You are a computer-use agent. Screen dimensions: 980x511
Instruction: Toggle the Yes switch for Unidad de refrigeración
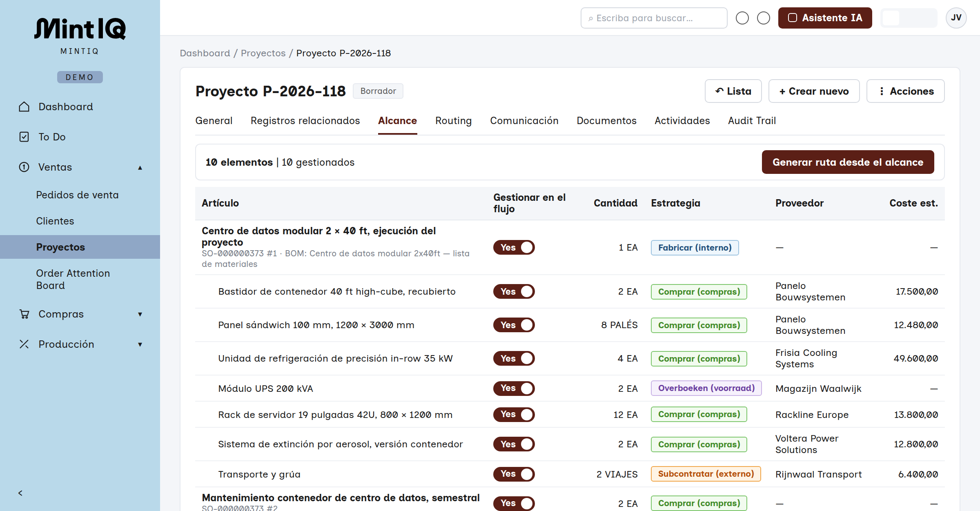514,358
